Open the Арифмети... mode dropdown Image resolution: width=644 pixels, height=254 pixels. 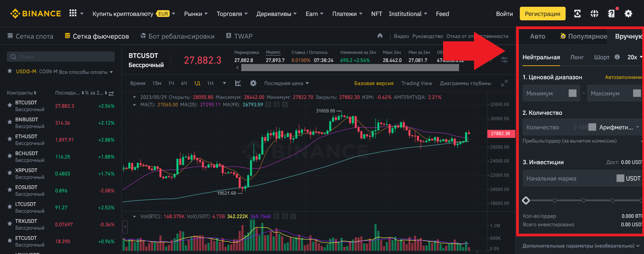pos(619,127)
